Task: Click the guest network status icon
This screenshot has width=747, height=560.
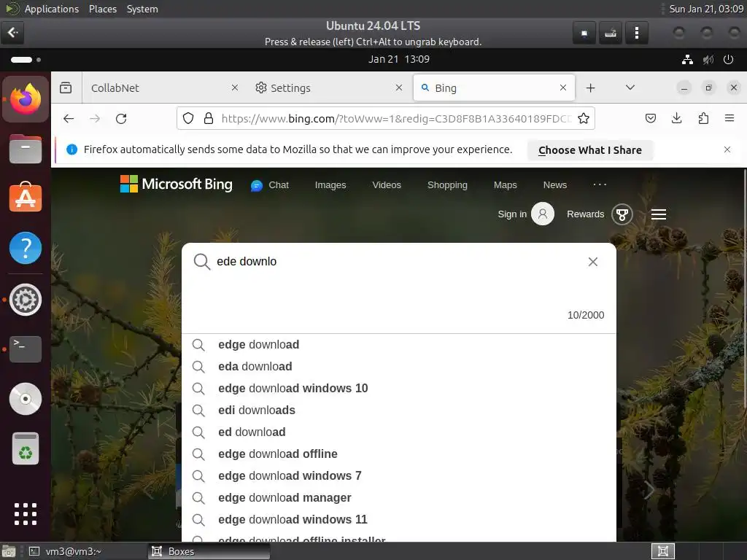Action: pos(687,60)
